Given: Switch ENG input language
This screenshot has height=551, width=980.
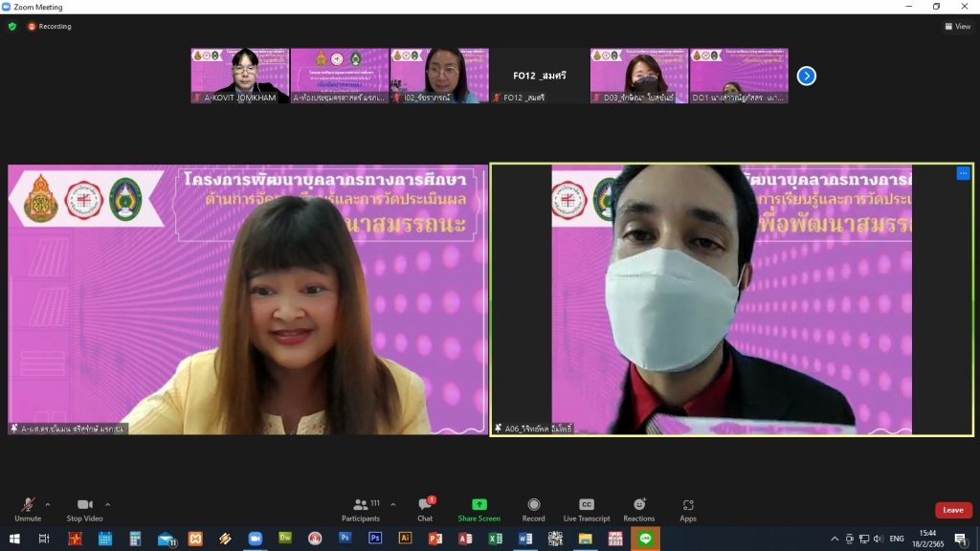Looking at the screenshot, I should pyautogui.click(x=896, y=539).
